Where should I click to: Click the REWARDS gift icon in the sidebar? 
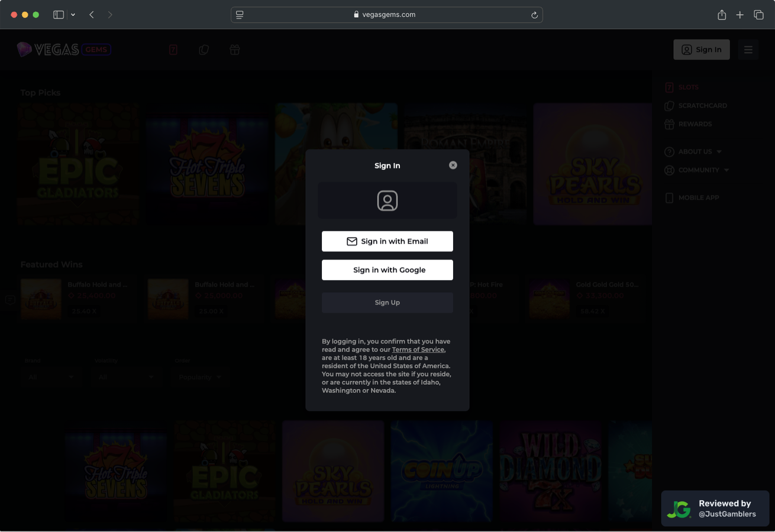(x=669, y=124)
